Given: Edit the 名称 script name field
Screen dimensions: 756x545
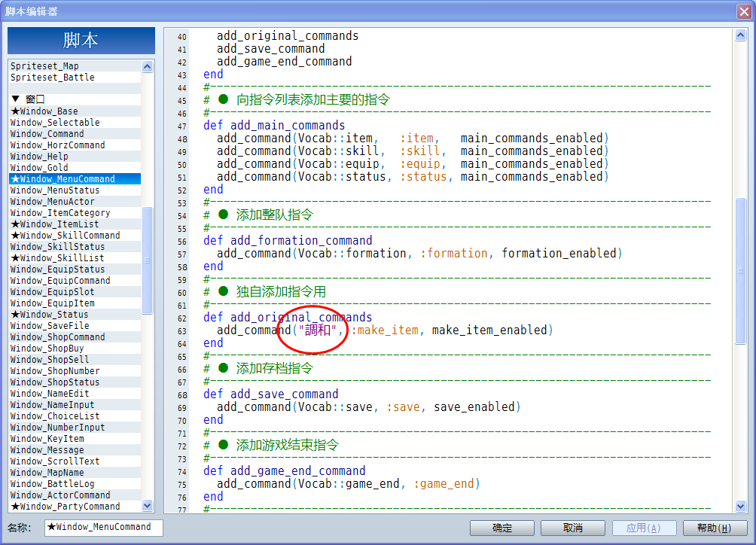Looking at the screenshot, I should click(104, 527).
